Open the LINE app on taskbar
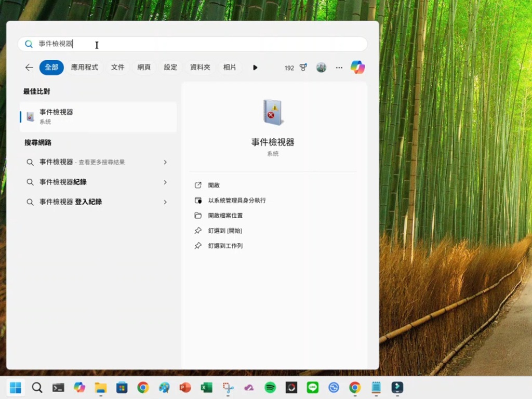The image size is (532, 399). (x=312, y=388)
